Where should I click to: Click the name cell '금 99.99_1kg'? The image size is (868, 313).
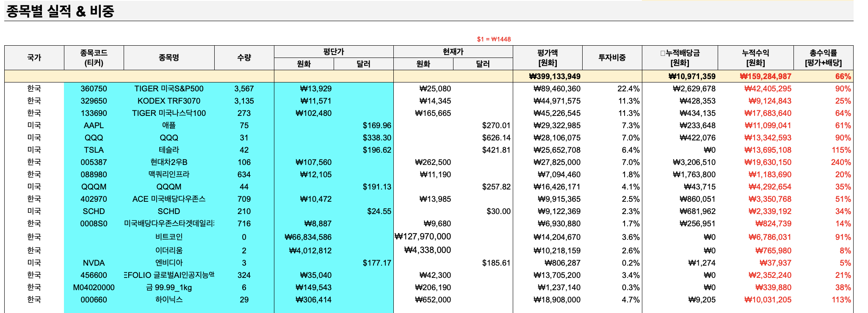tap(169, 288)
